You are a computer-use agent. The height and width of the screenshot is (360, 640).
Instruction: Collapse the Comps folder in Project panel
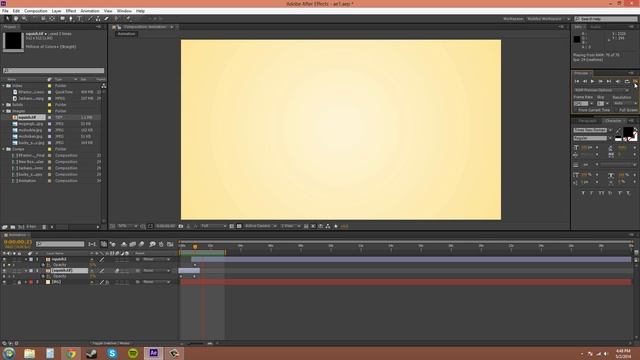4,149
